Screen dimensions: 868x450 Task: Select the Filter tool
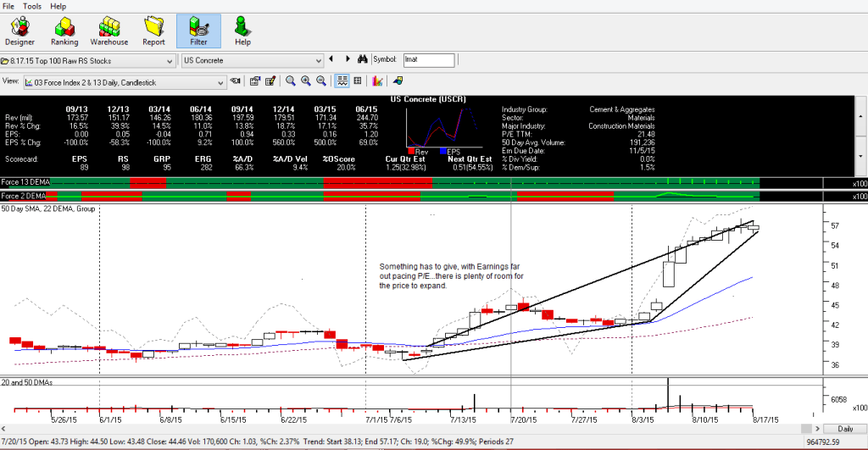coord(198,31)
